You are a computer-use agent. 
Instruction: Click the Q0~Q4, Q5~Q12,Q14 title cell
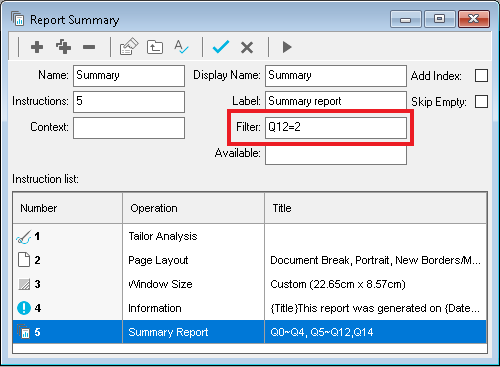(322, 332)
